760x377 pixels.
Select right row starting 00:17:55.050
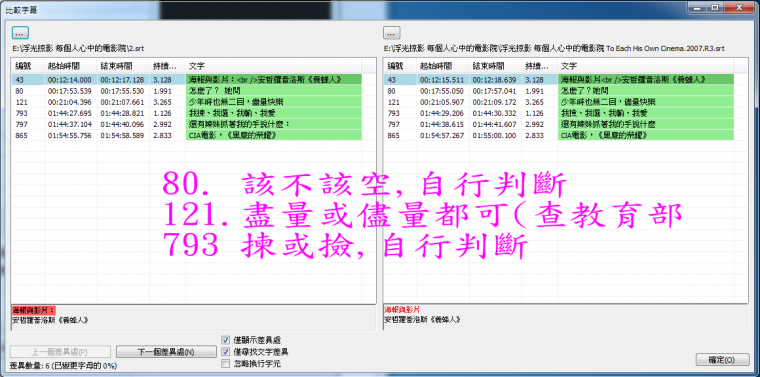coord(559,91)
